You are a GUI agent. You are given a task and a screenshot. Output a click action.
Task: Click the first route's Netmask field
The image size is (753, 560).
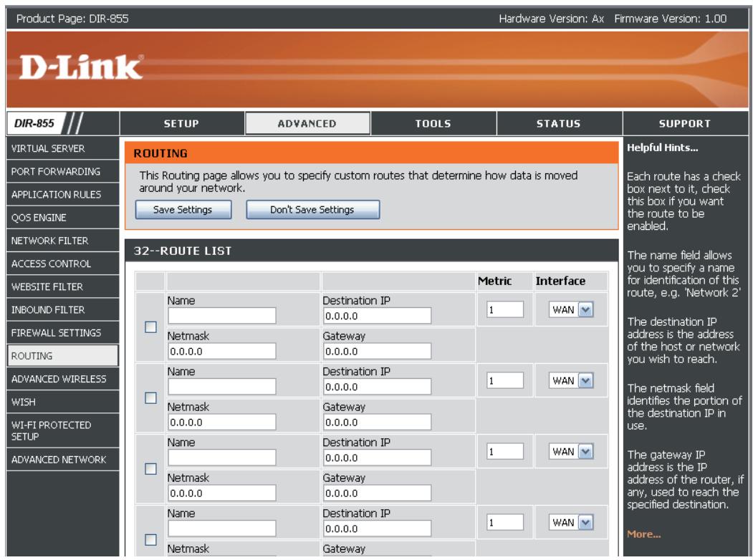tap(222, 352)
